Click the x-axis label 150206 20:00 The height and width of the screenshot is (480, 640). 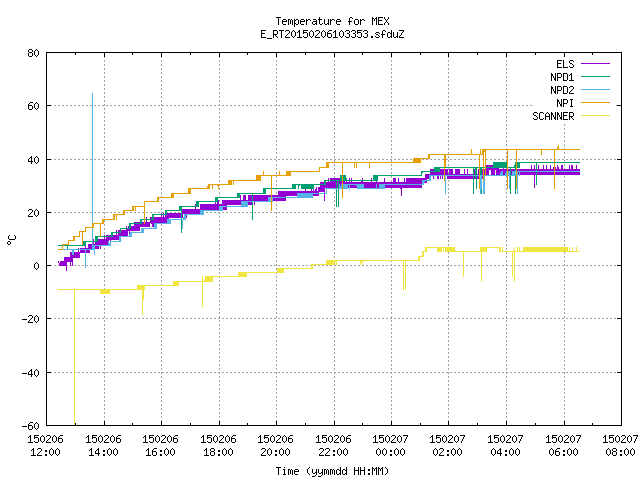(276, 446)
